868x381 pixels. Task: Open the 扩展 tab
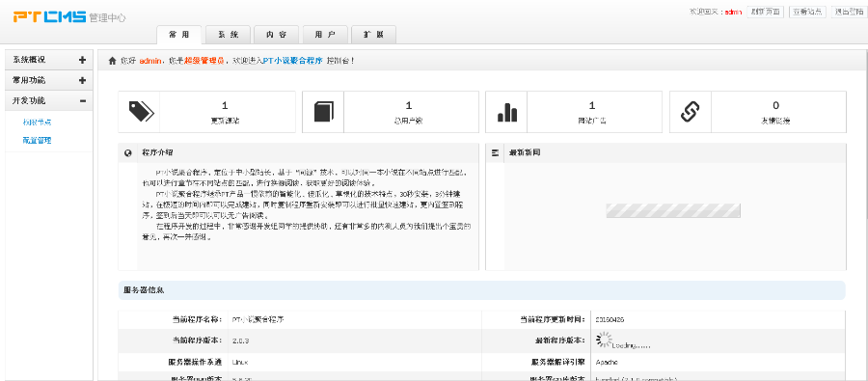click(373, 35)
